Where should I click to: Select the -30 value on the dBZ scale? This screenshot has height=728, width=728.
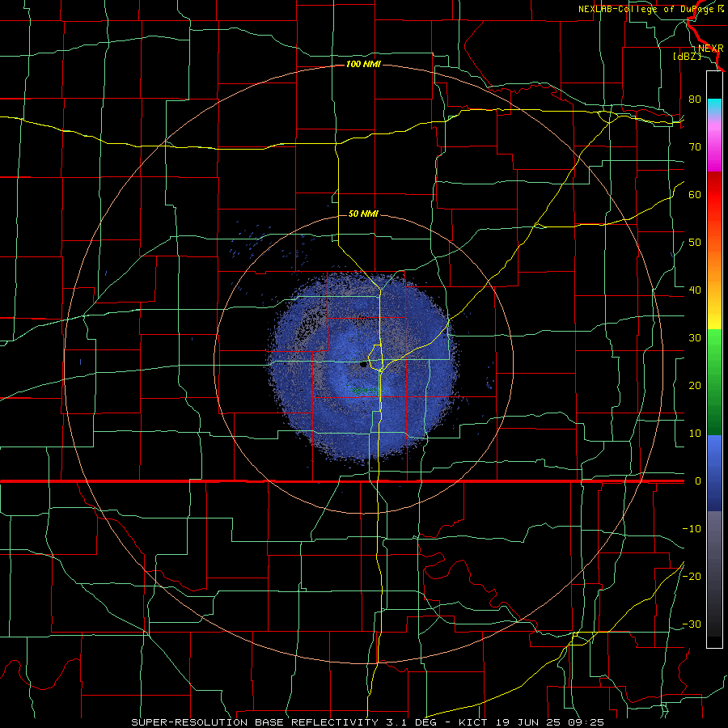click(692, 624)
